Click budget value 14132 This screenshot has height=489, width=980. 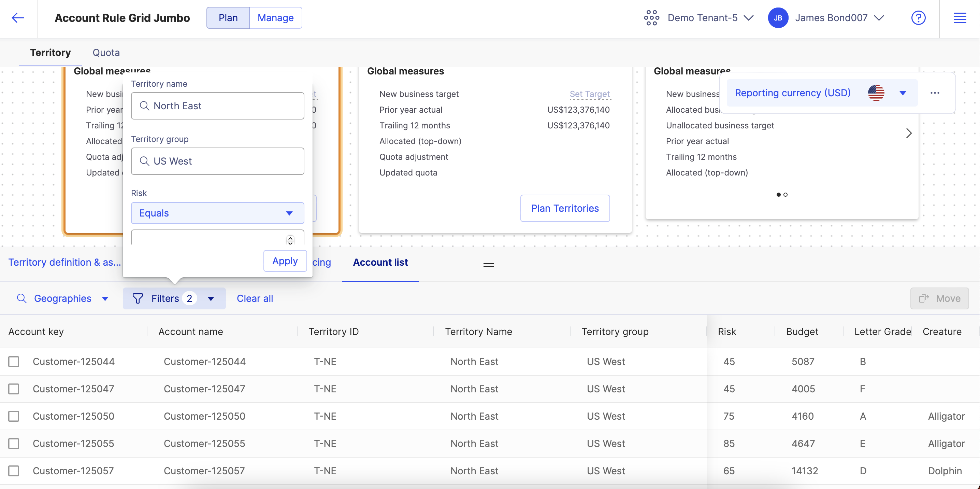tap(805, 471)
